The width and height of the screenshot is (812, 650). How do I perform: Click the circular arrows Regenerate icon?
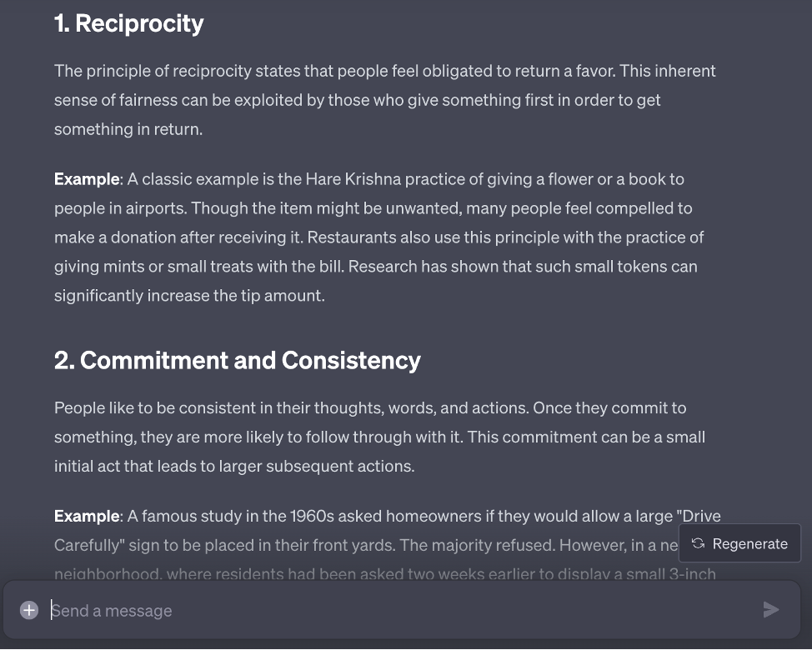[x=698, y=543]
